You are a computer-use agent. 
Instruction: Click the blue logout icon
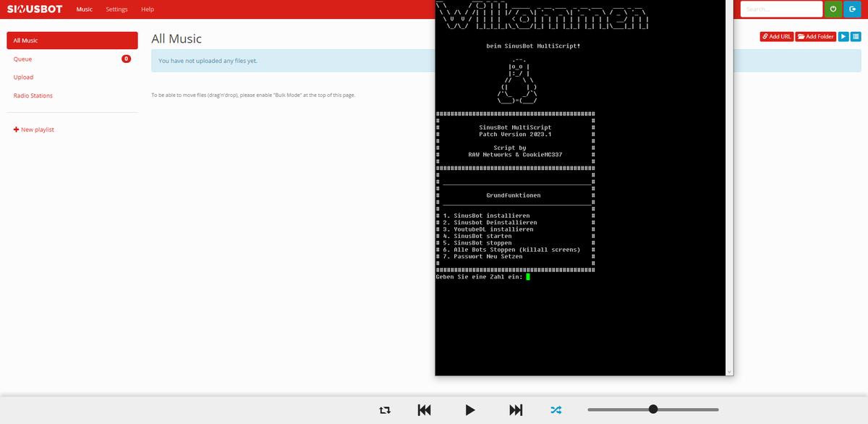point(851,9)
